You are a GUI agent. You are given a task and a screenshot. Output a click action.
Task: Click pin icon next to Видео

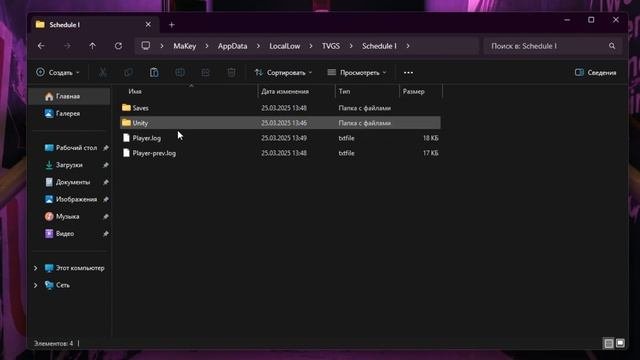coord(106,233)
